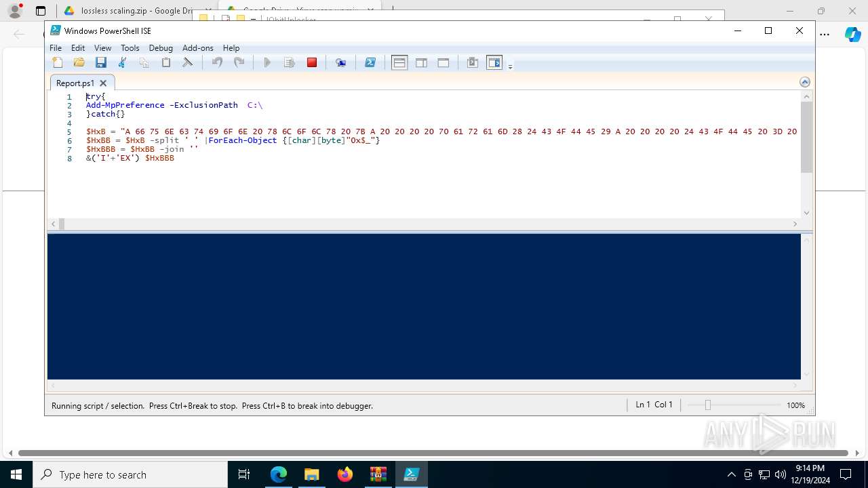Image resolution: width=868 pixels, height=488 pixels.
Task: Cut selection with scissors icon
Action: pyautogui.click(x=123, y=62)
